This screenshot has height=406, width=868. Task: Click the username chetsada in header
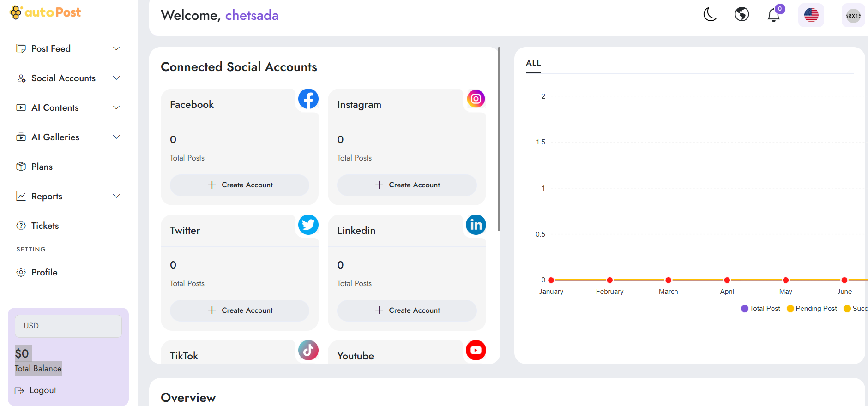(252, 15)
